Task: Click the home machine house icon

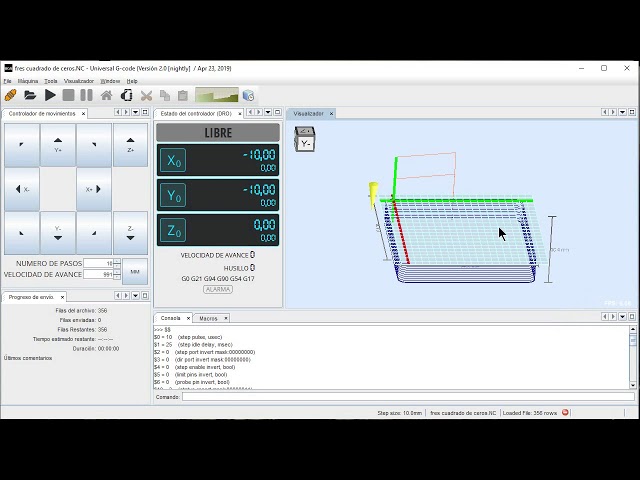Action: 107,96
